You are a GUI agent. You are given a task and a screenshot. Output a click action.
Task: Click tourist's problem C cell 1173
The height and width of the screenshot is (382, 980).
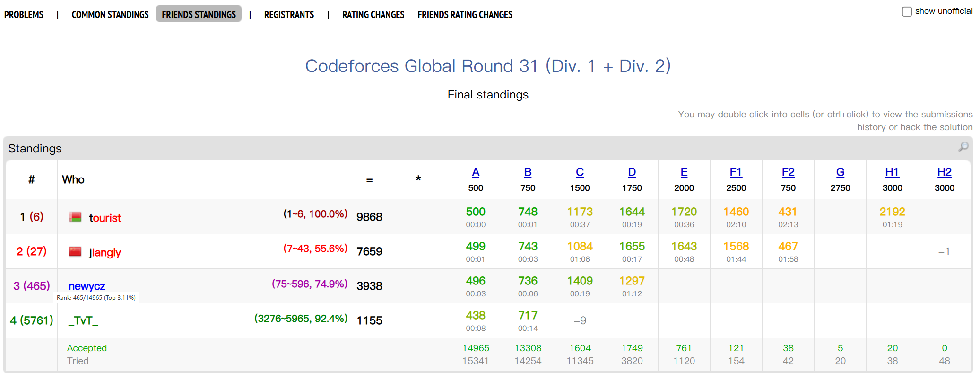(x=580, y=217)
